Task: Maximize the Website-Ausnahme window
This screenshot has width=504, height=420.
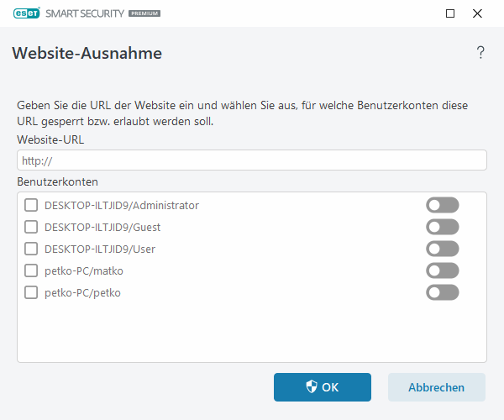Action: 449,13
